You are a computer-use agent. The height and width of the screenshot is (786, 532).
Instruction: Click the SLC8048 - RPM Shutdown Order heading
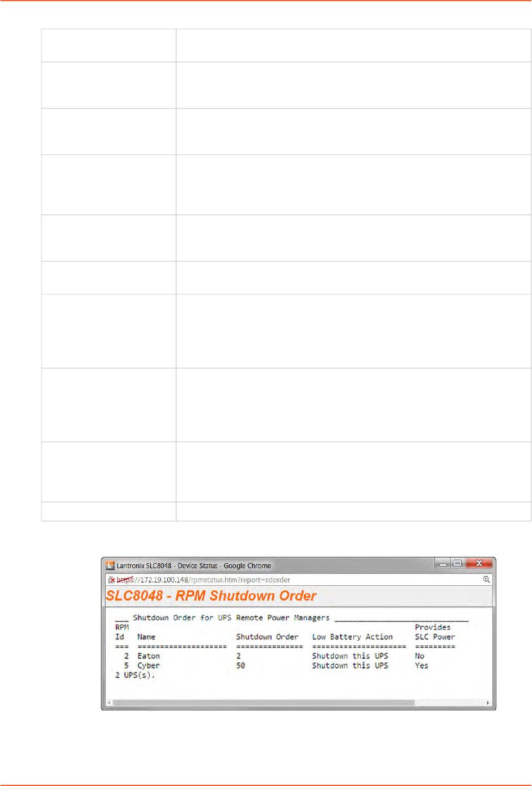[x=211, y=596]
